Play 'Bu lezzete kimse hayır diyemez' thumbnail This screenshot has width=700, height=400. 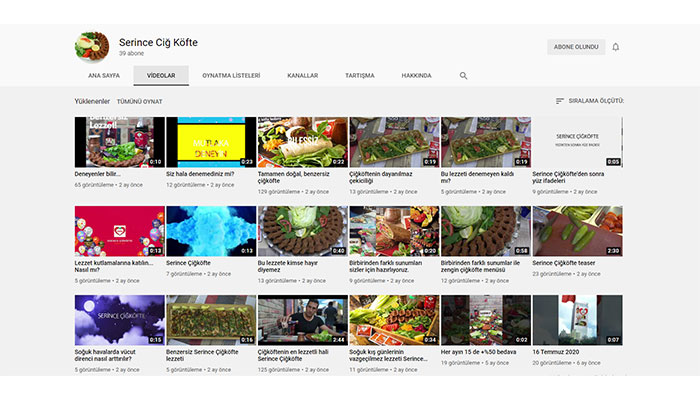pyautogui.click(x=303, y=231)
